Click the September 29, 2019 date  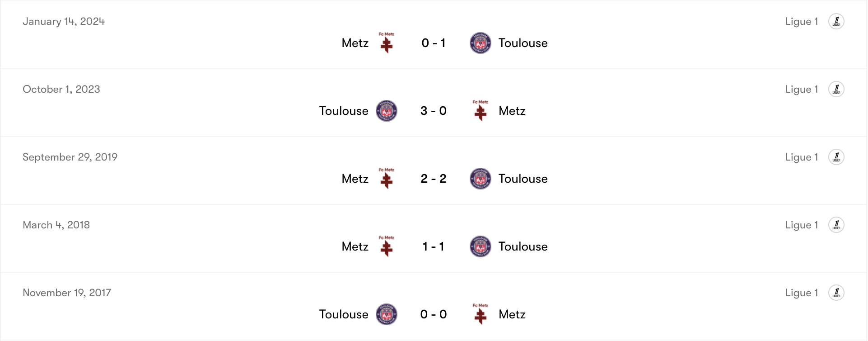[x=70, y=157]
